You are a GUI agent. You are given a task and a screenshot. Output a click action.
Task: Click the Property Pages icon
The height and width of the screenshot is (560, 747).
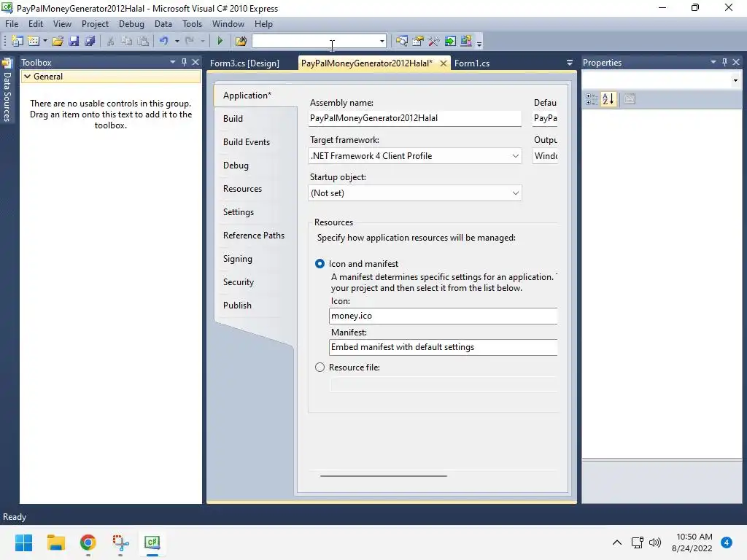(x=630, y=99)
